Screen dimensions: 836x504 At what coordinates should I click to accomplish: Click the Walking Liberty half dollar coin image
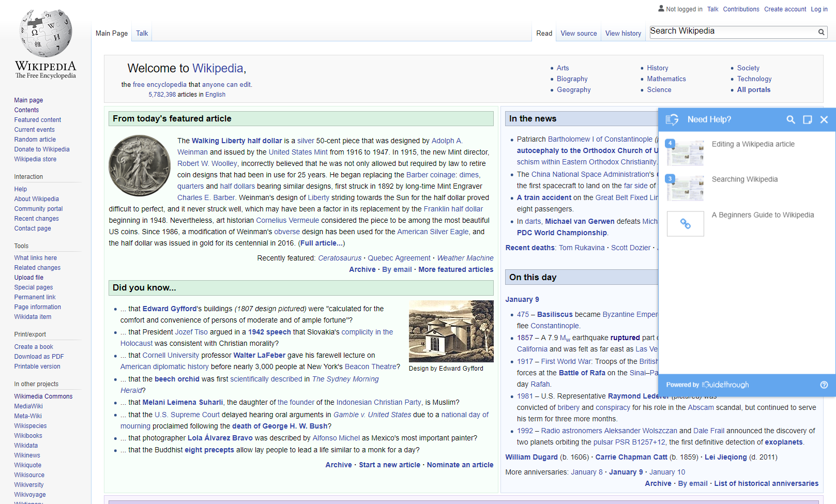140,166
